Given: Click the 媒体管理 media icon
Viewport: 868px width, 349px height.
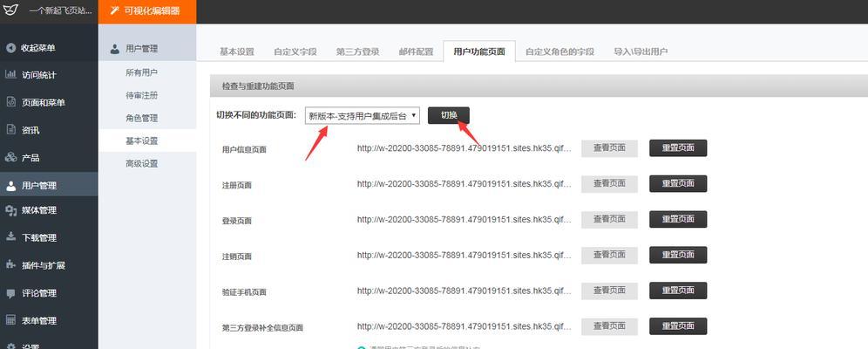Looking at the screenshot, I should 10,210.
